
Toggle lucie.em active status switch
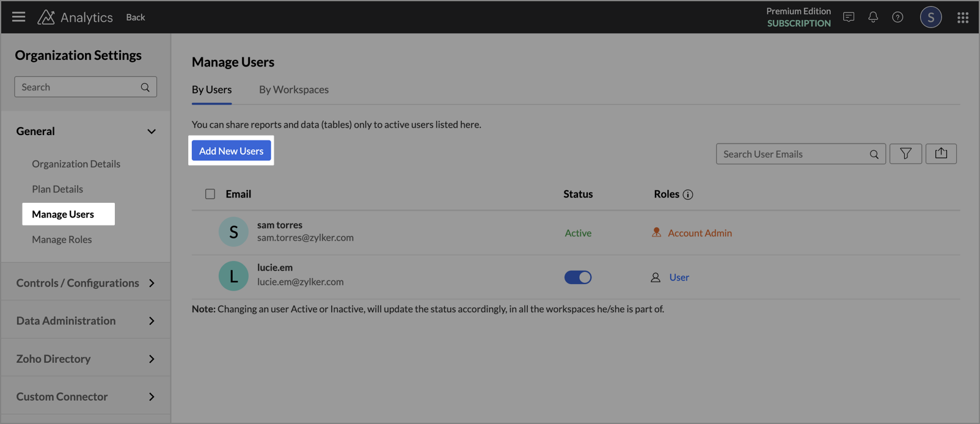point(577,277)
